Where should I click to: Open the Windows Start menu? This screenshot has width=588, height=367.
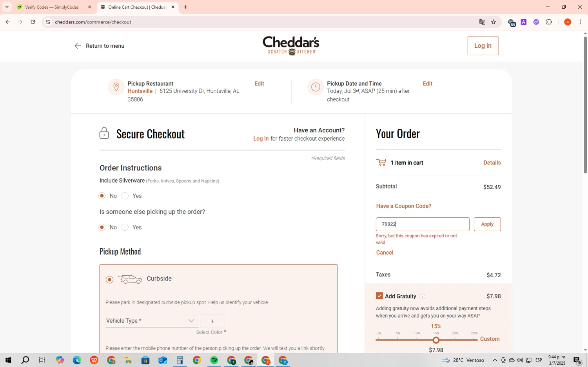[x=8, y=360]
